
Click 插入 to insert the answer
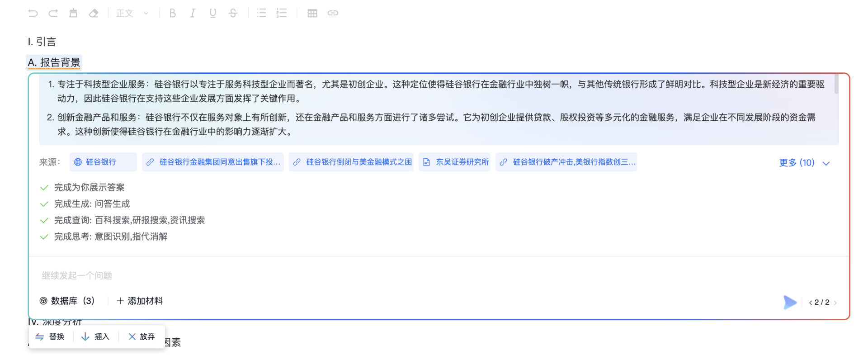tap(95, 336)
